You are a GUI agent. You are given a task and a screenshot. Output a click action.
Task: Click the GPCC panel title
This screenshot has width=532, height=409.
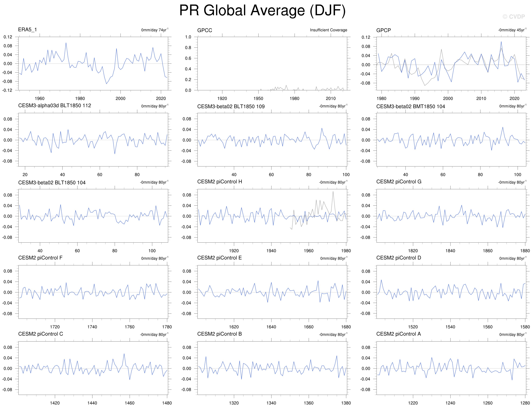click(204, 30)
